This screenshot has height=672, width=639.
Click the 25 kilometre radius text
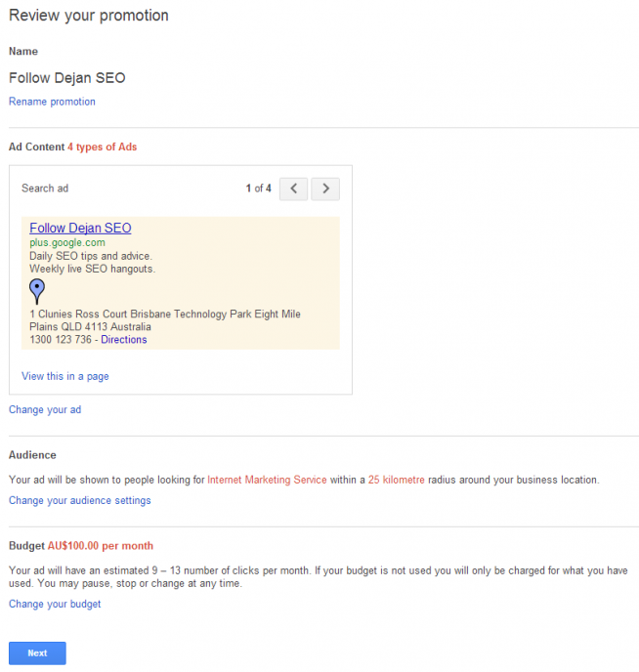[397, 480]
